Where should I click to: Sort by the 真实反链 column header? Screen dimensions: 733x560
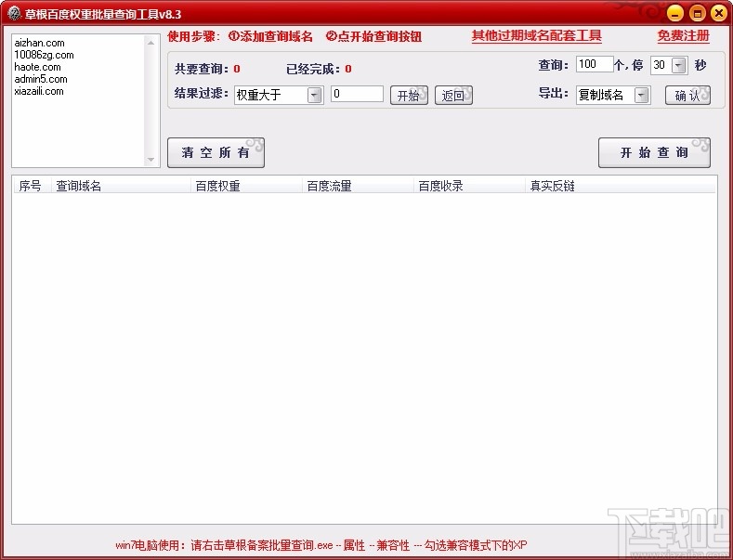pos(621,186)
